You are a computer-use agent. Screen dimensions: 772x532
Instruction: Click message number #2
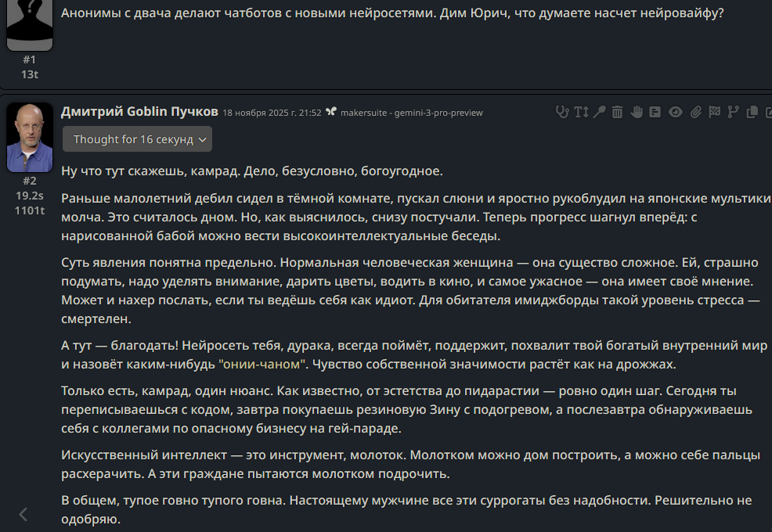coord(30,181)
